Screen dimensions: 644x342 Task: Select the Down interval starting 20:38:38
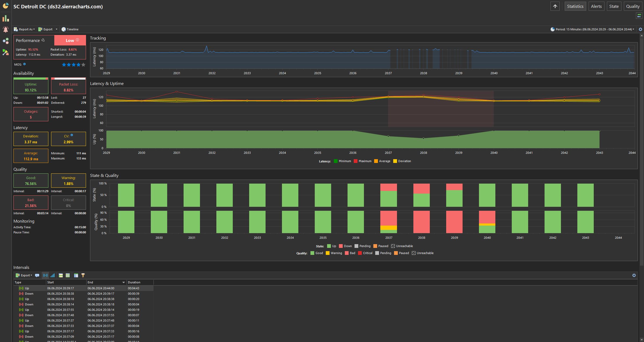click(x=61, y=294)
